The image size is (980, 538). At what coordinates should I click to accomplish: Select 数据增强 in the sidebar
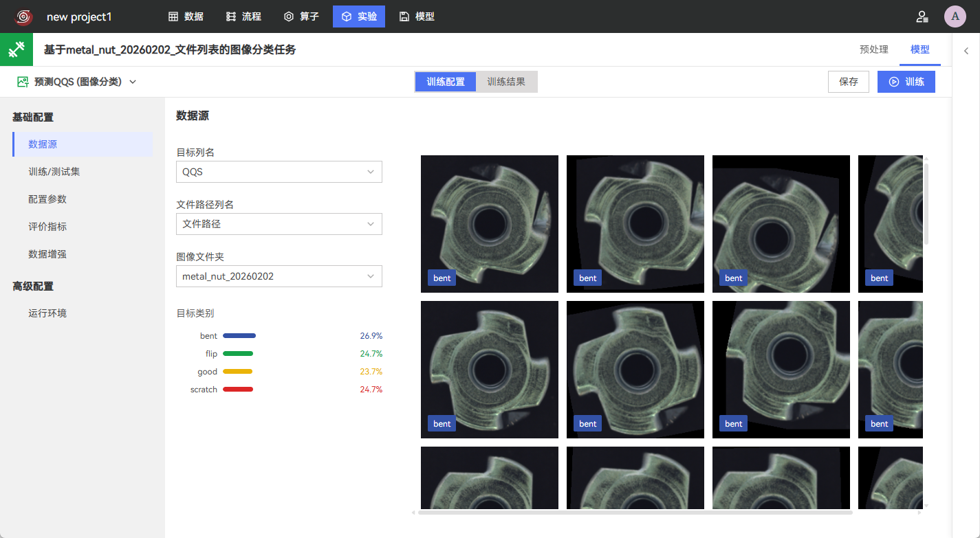pos(83,254)
